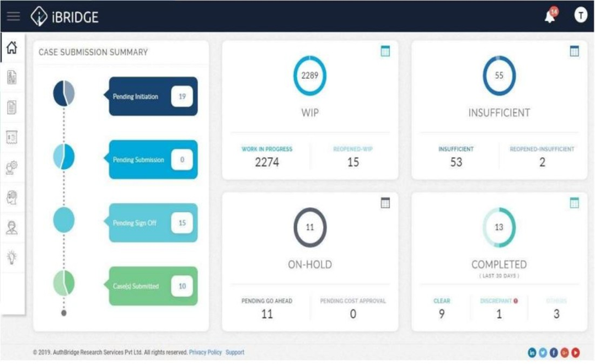Click the LinkedIn icon in the footer
This screenshot has height=364, width=595.
coord(532,352)
